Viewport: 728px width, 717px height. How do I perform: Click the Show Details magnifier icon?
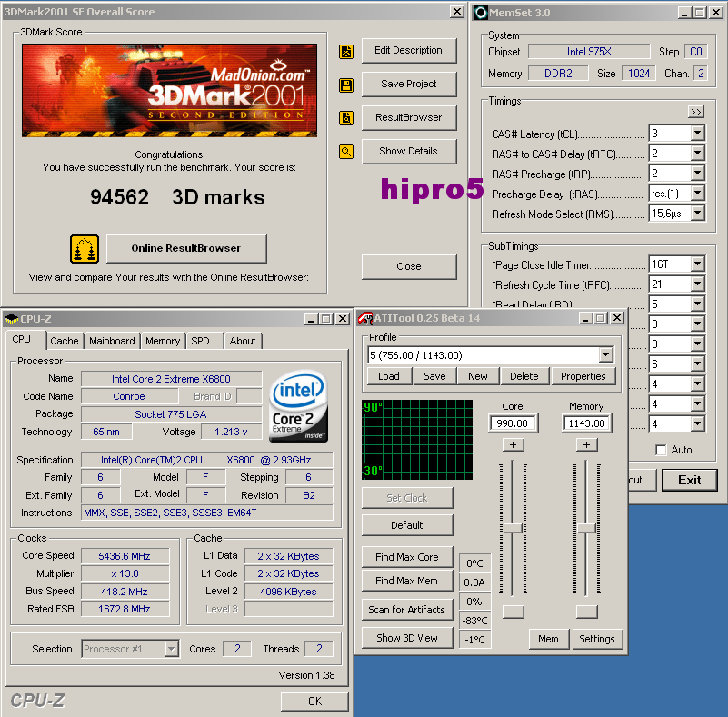coord(345,152)
